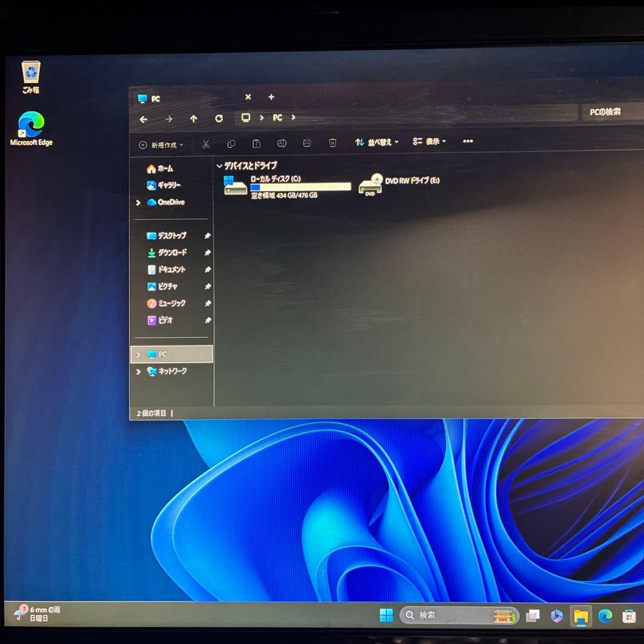The image size is (644, 644).
Task: Expand the ネットワーク tree entry
Action: point(138,371)
